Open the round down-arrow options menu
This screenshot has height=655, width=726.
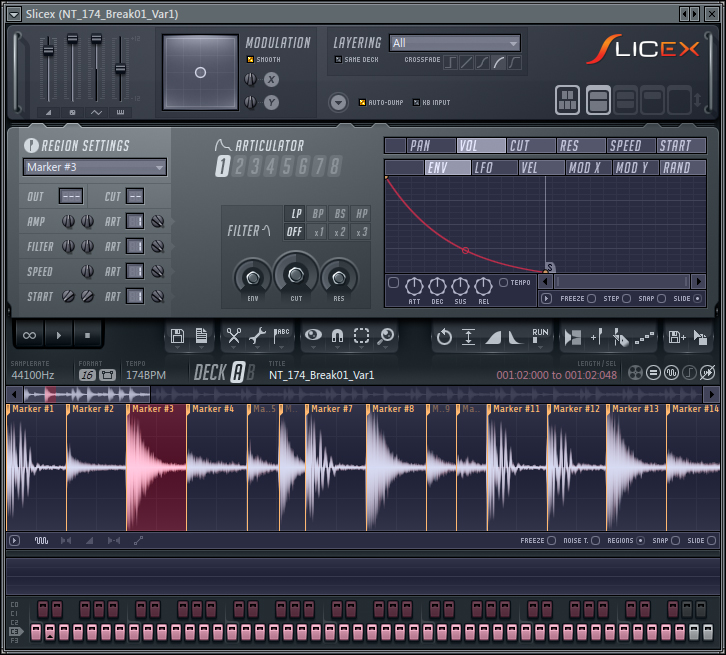(x=338, y=102)
